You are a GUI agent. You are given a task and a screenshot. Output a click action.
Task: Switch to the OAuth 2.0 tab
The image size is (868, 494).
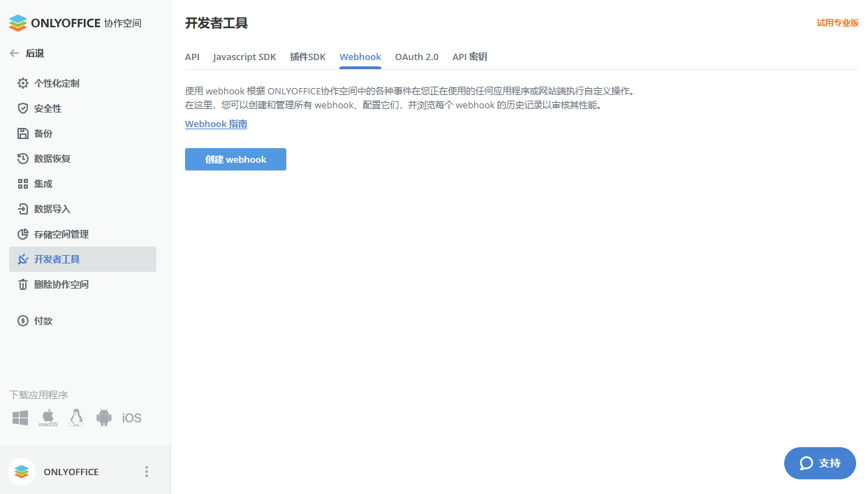point(417,57)
